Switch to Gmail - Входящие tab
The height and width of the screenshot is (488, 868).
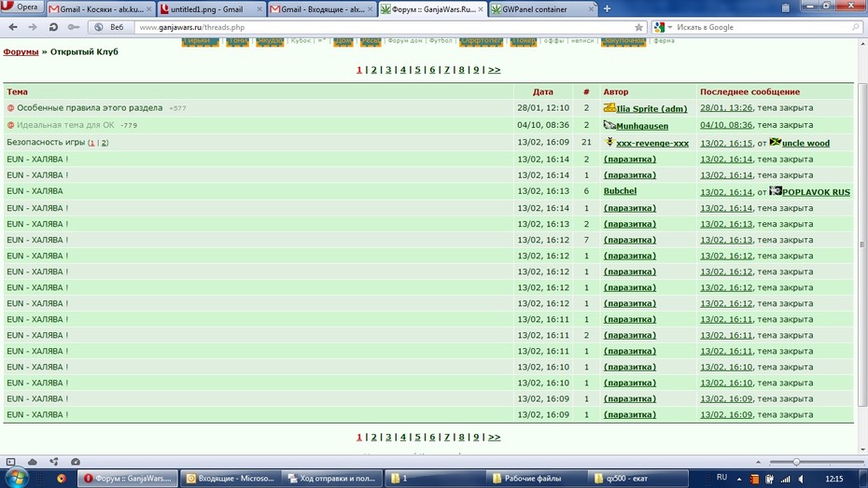322,8
